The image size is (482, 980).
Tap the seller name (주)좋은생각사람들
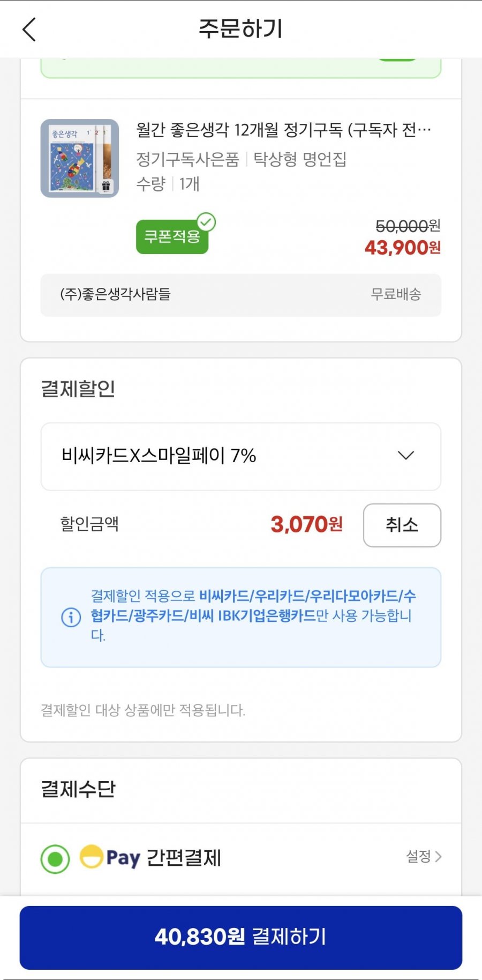pyautogui.click(x=115, y=294)
